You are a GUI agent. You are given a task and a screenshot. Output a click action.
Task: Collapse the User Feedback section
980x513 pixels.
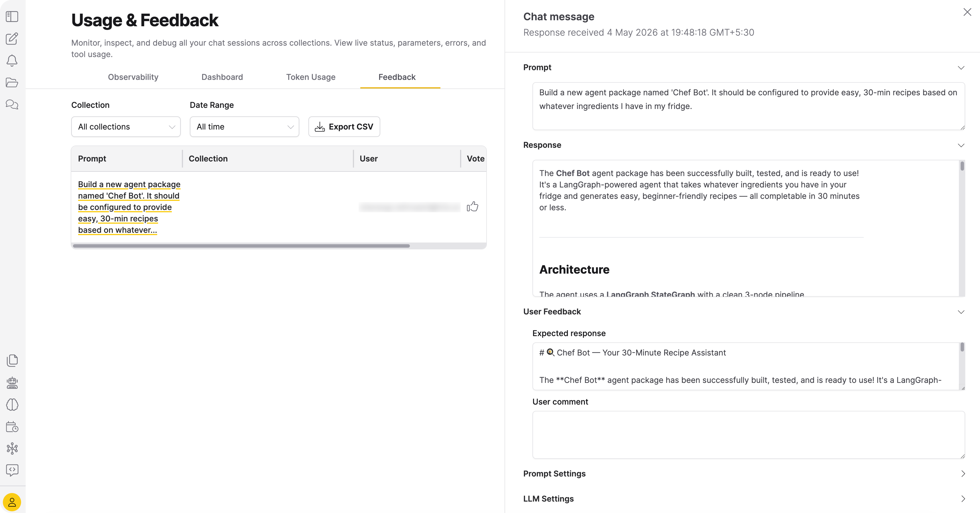pos(961,312)
